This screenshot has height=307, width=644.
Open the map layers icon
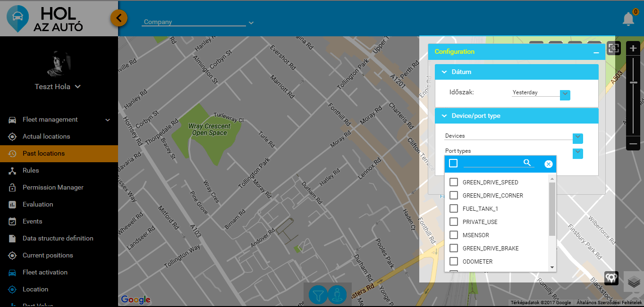634,282
